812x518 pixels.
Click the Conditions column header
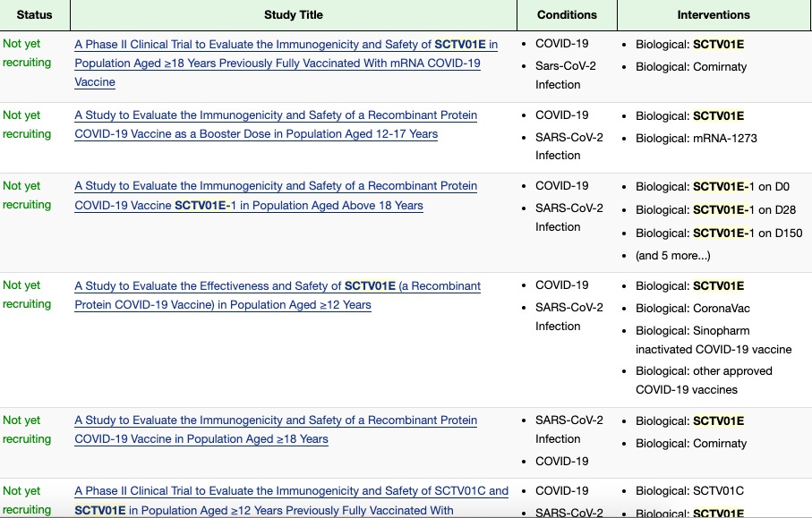(x=567, y=15)
